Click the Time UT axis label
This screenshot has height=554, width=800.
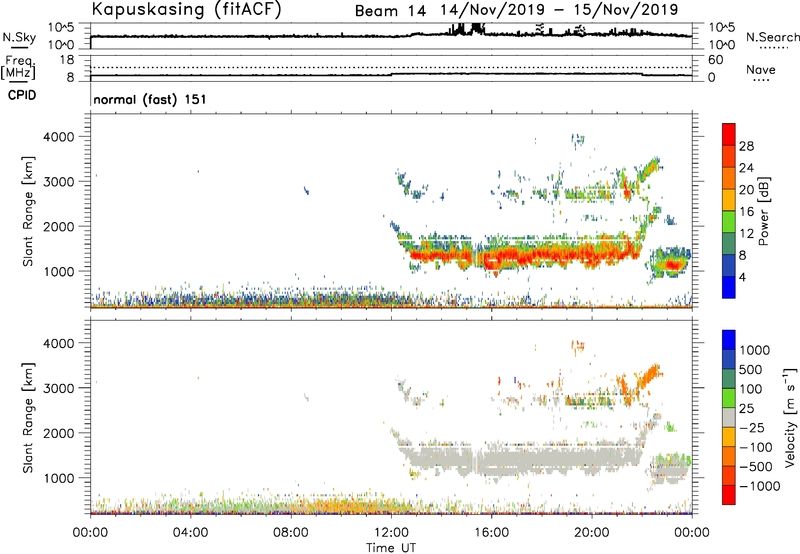(x=391, y=548)
